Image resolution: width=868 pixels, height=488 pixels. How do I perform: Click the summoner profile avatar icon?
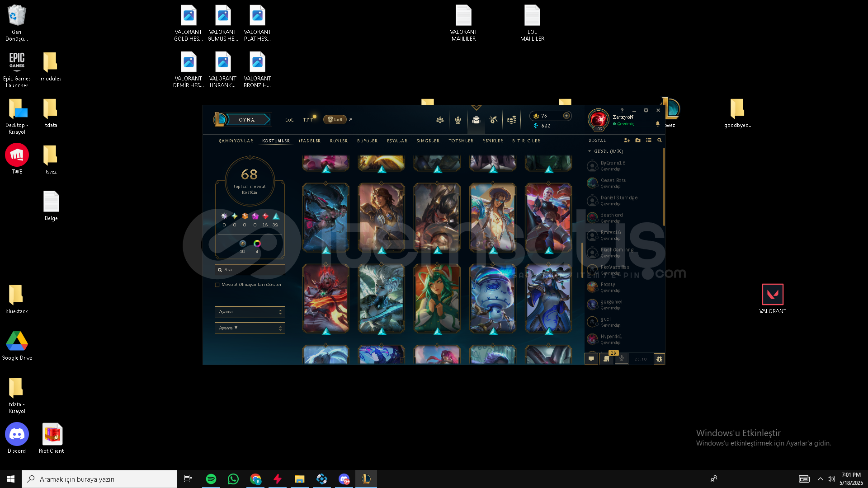[x=598, y=119]
